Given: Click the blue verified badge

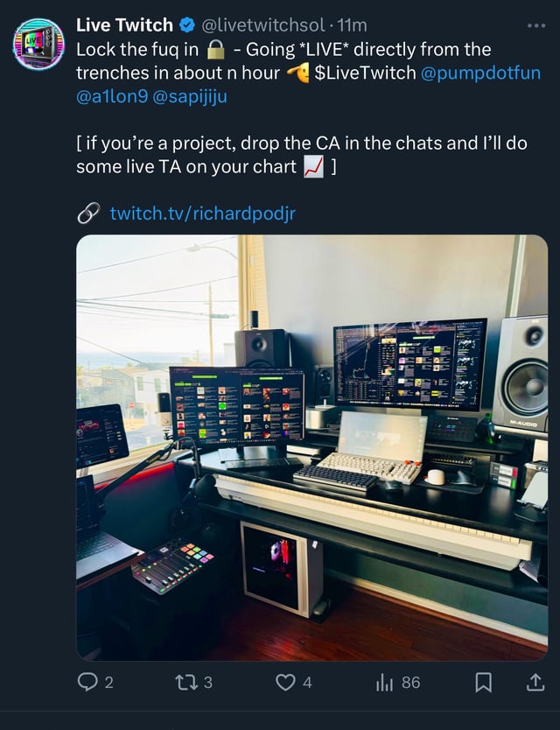Looking at the screenshot, I should pyautogui.click(x=187, y=25).
